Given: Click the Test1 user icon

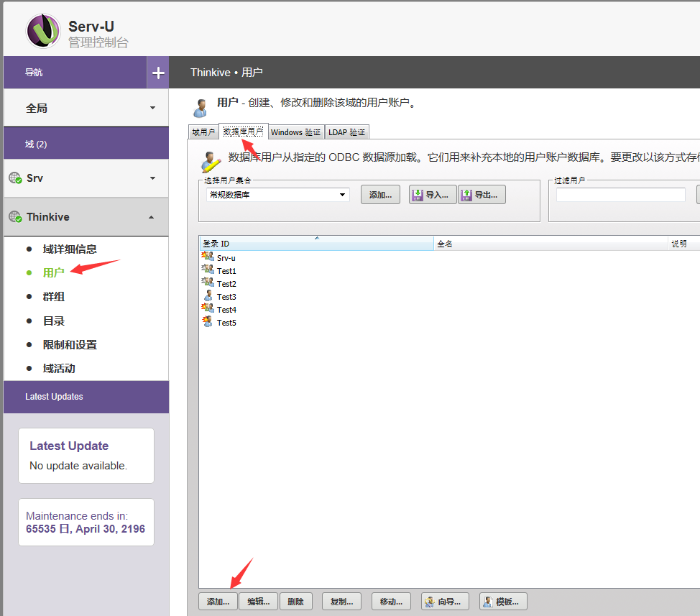Looking at the screenshot, I should click(x=208, y=270).
